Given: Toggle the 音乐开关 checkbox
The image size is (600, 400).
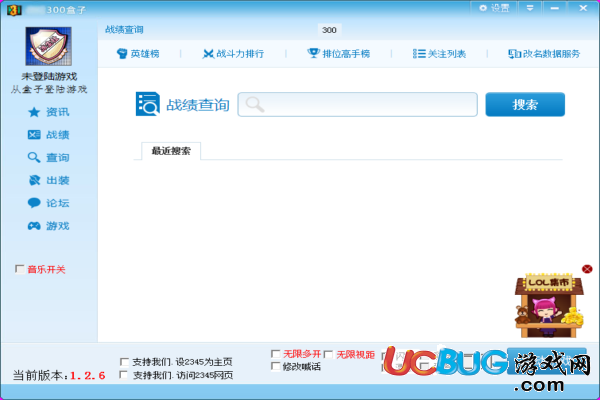Looking at the screenshot, I should [20, 269].
